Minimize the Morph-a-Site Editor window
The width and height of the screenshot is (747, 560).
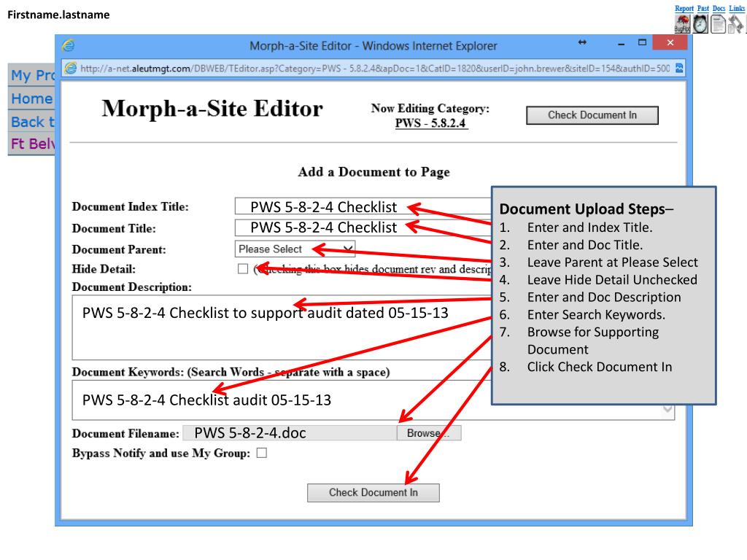click(x=621, y=43)
